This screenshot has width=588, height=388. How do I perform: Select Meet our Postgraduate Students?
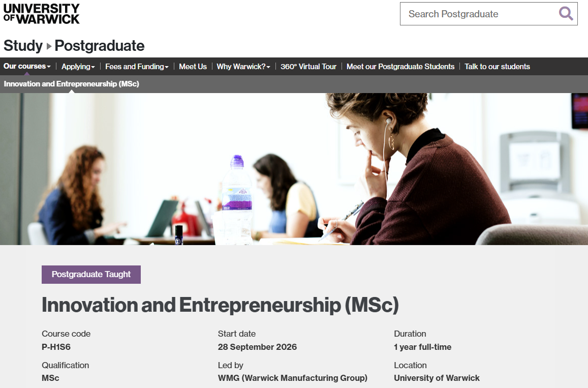coord(400,67)
